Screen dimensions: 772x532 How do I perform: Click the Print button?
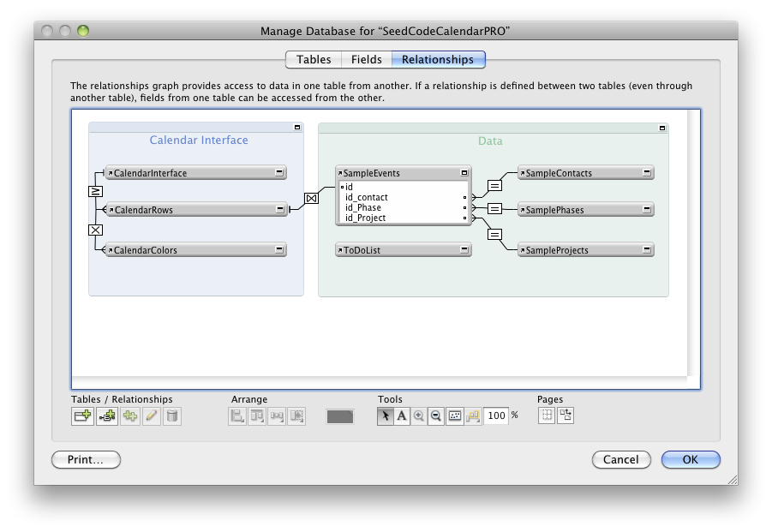[x=86, y=460]
